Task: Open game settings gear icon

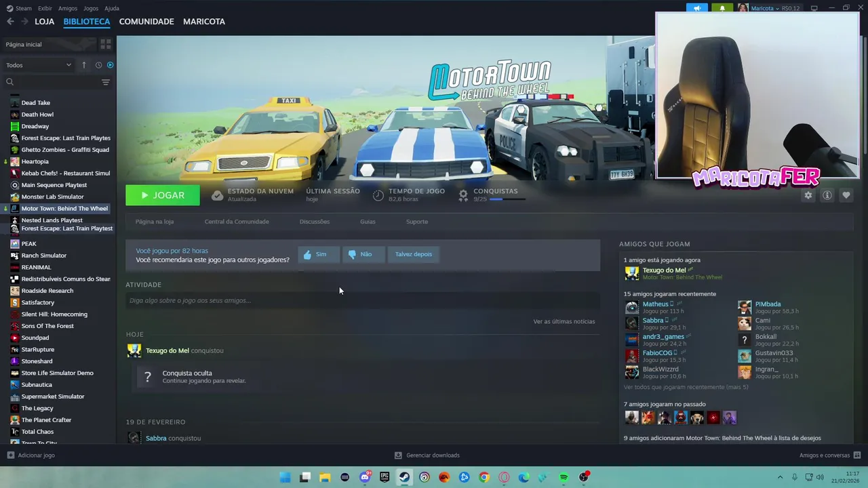Action: tap(808, 195)
